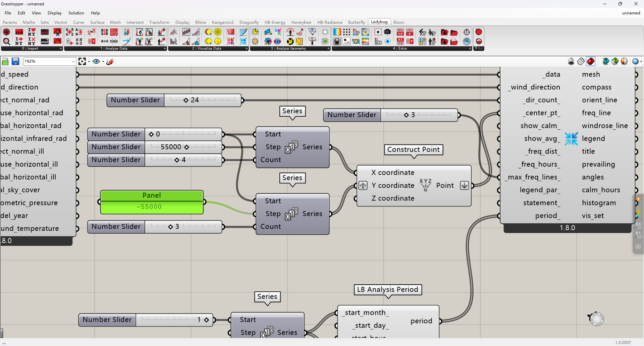Click the unnamed document name at top right
Screen dimensions: 644x346
(631, 13)
